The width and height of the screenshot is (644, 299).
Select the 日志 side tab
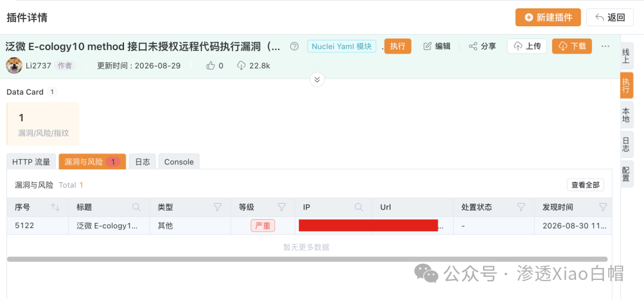point(626,144)
